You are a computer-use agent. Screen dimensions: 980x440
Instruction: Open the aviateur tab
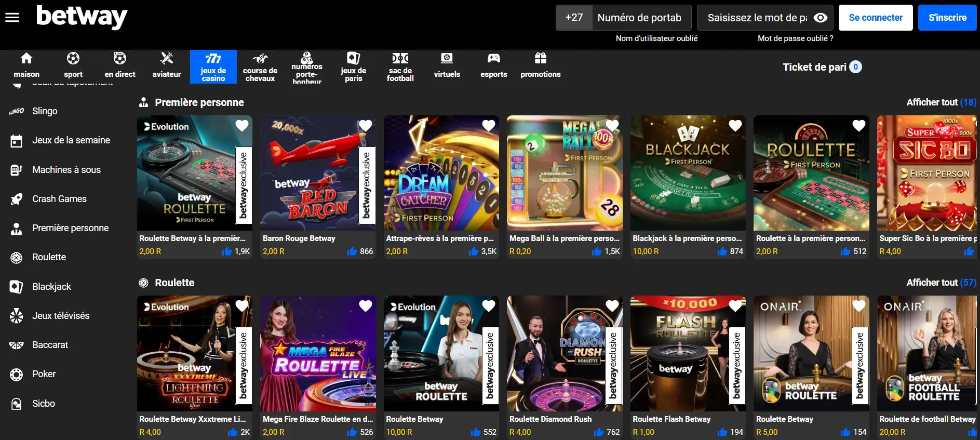tap(167, 66)
